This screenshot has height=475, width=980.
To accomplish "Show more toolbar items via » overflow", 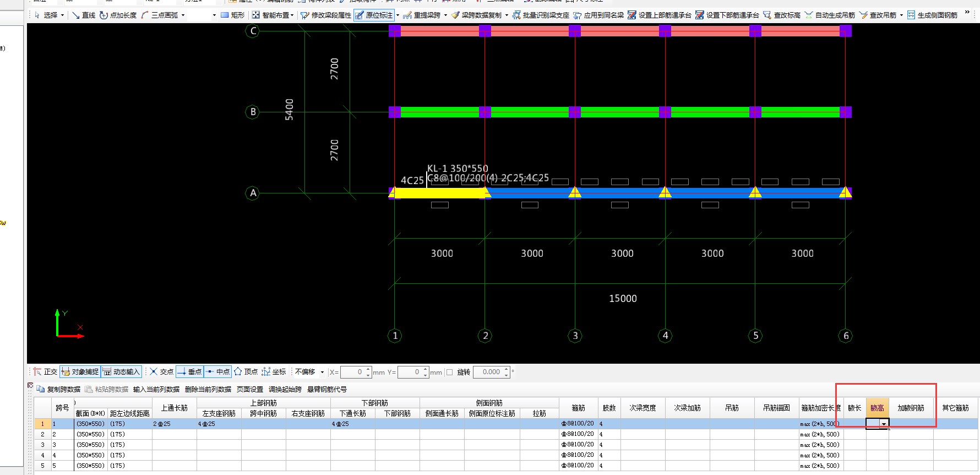I will coord(967,12).
